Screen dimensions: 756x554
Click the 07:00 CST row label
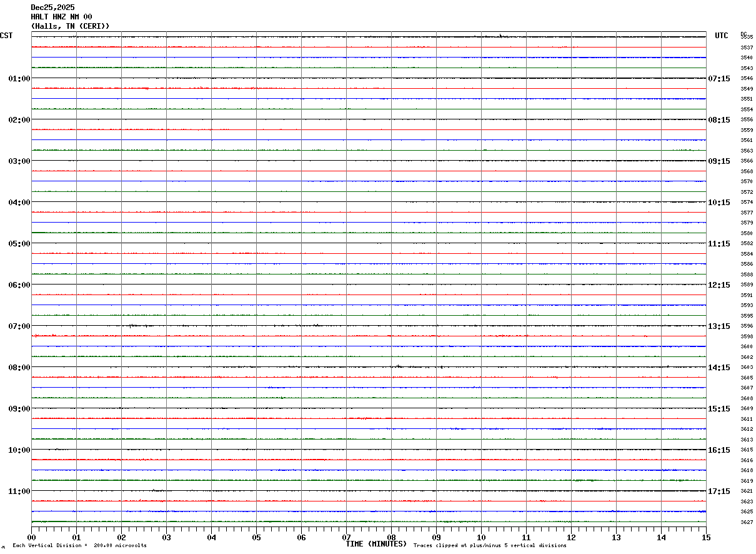click(x=19, y=326)
